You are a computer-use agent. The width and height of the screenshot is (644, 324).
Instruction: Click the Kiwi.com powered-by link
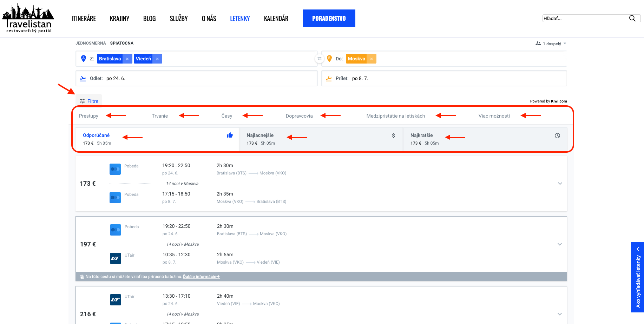pyautogui.click(x=559, y=101)
